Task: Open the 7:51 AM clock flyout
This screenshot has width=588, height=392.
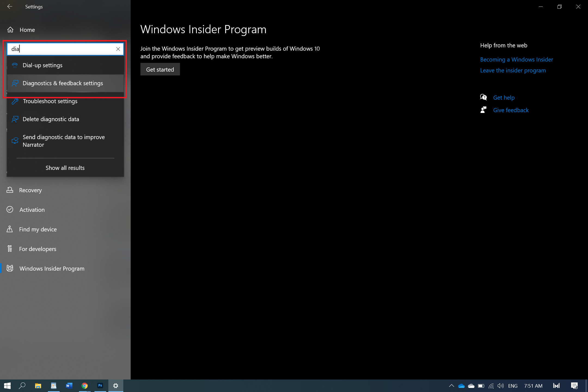Action: [533, 386]
